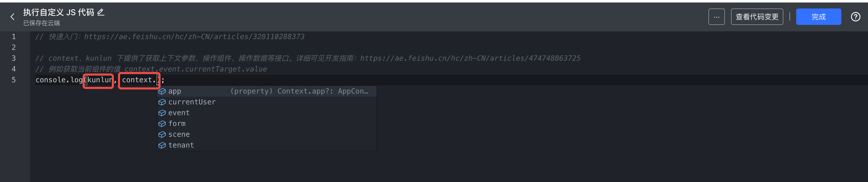
Task: Click line number 5 in the gutter
Action: 14,80
